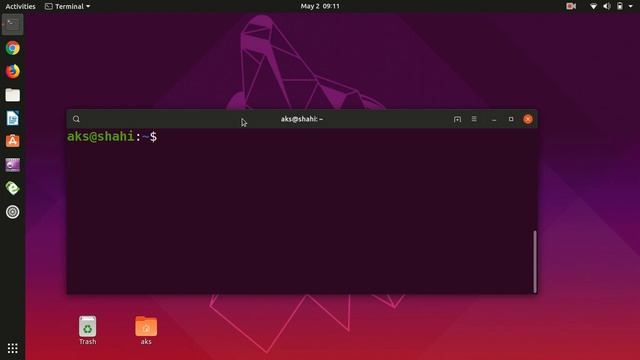Image resolution: width=640 pixels, height=360 pixels.
Task: Click the aks@shahi window title
Action: click(x=302, y=119)
